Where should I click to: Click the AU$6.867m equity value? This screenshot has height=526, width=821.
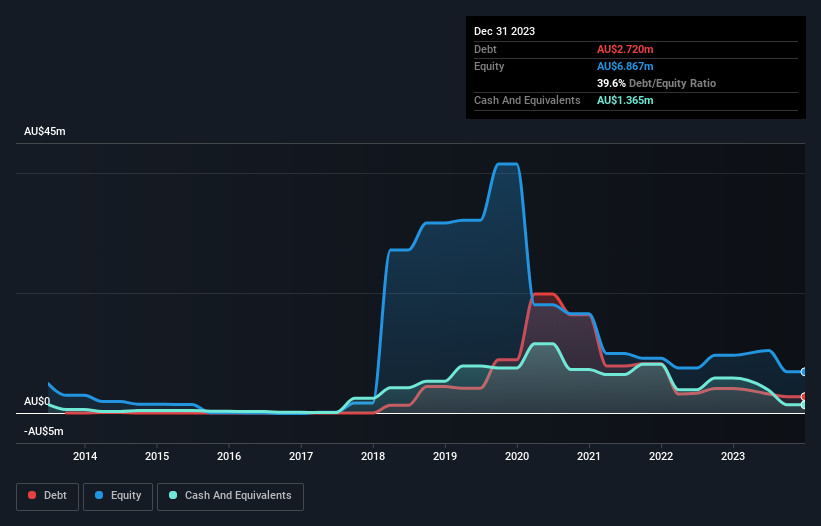(x=625, y=66)
